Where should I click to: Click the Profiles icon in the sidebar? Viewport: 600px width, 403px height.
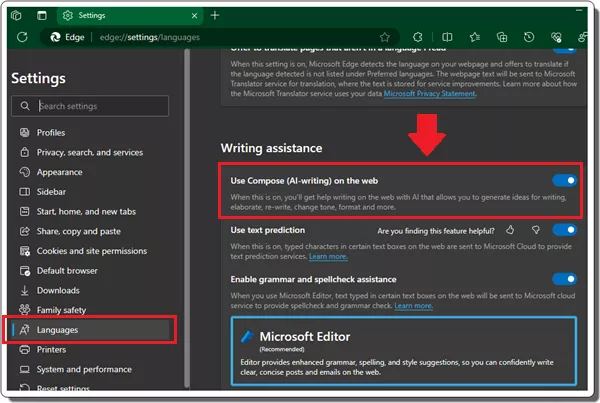(x=24, y=132)
